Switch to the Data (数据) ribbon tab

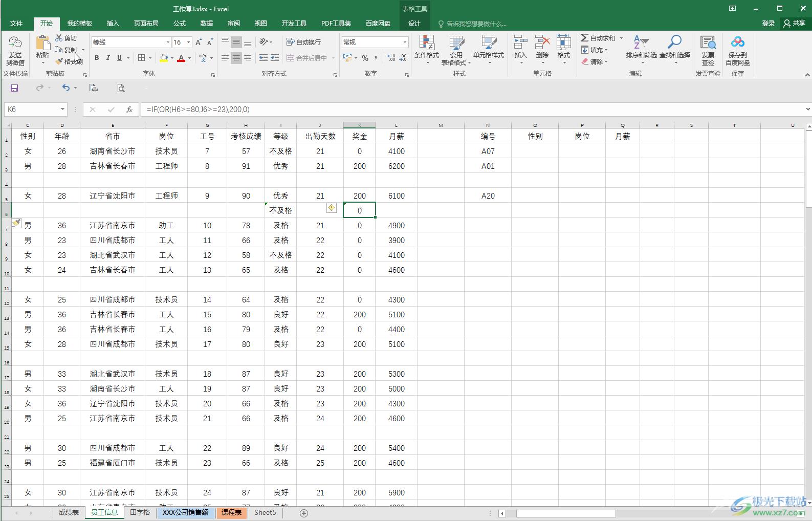coord(207,24)
